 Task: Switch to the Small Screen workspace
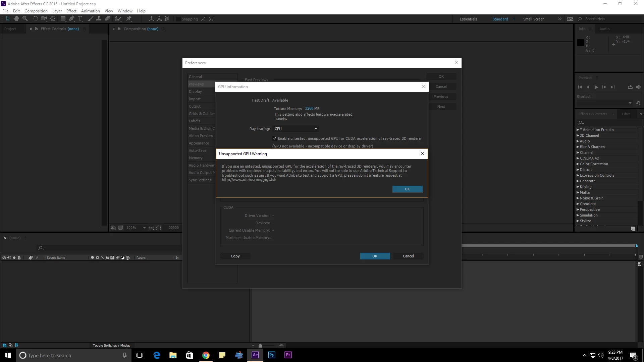[533, 19]
